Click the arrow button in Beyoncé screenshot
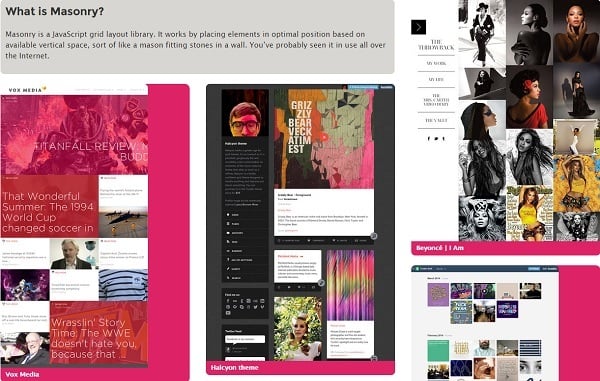The height and width of the screenshot is (381, 600). coord(418,27)
